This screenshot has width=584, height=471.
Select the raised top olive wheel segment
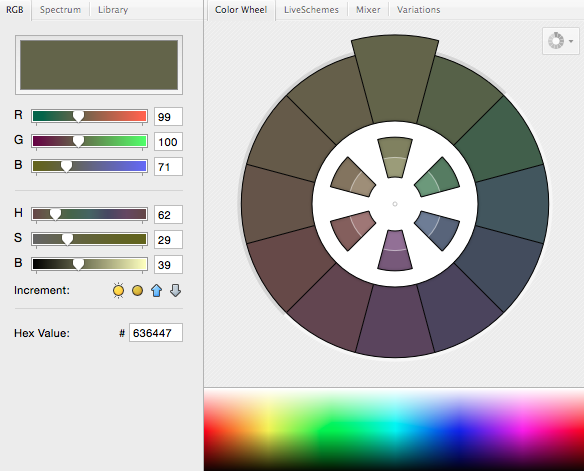(x=395, y=79)
